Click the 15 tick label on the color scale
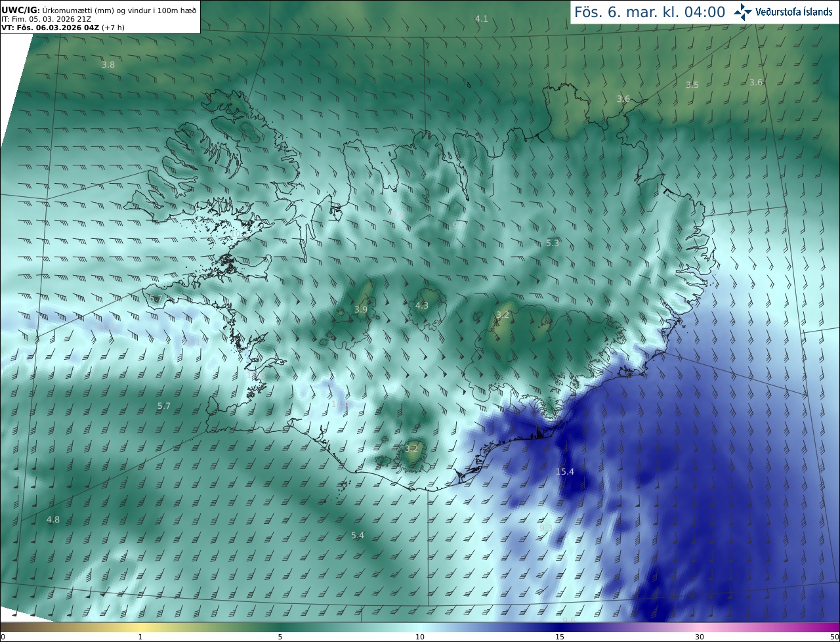This screenshot has width=840, height=642. [x=560, y=637]
